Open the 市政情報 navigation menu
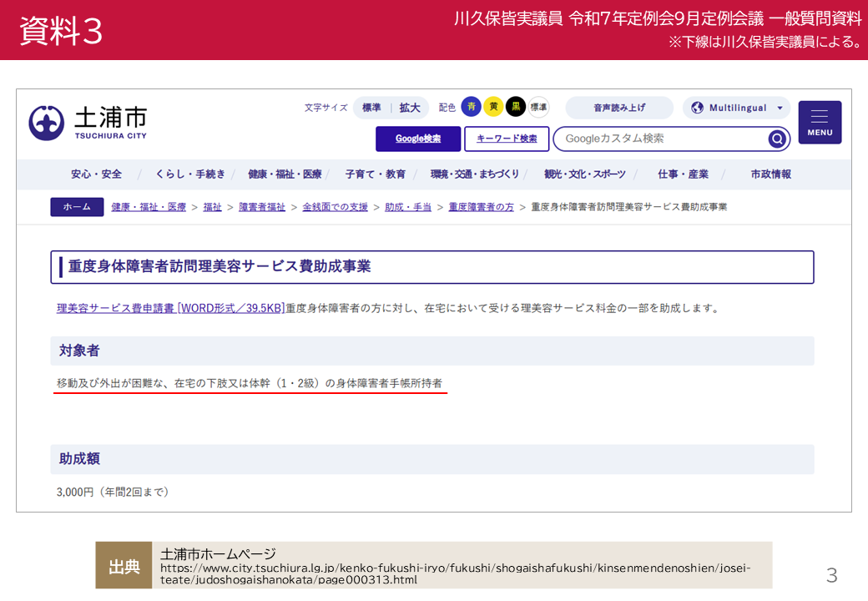Image resolution: width=868 pixels, height=601 pixels. pos(770,174)
